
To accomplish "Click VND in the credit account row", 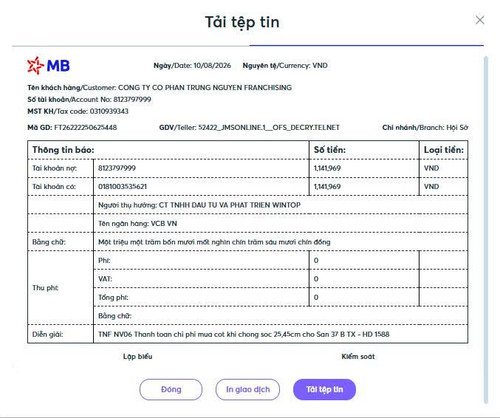I will [431, 186].
